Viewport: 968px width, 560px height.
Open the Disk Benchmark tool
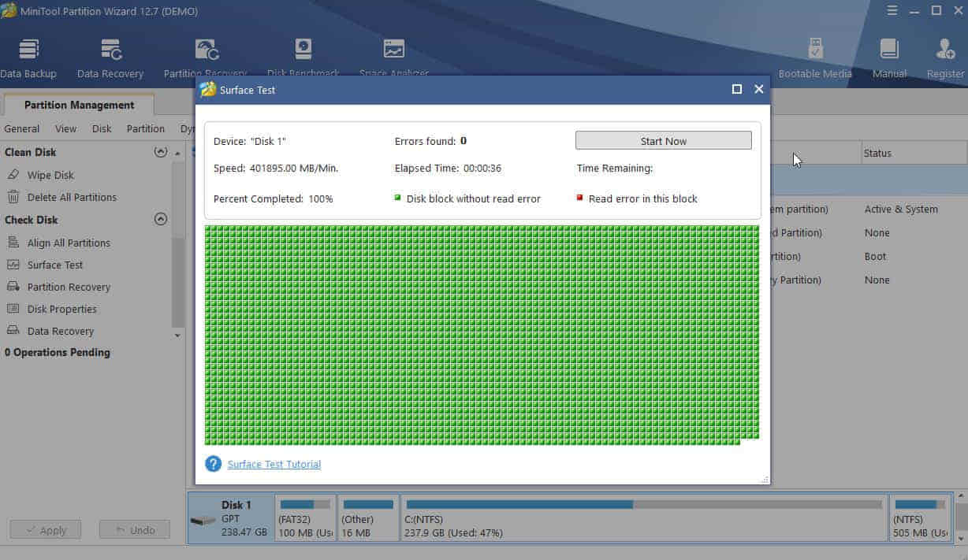coord(303,55)
